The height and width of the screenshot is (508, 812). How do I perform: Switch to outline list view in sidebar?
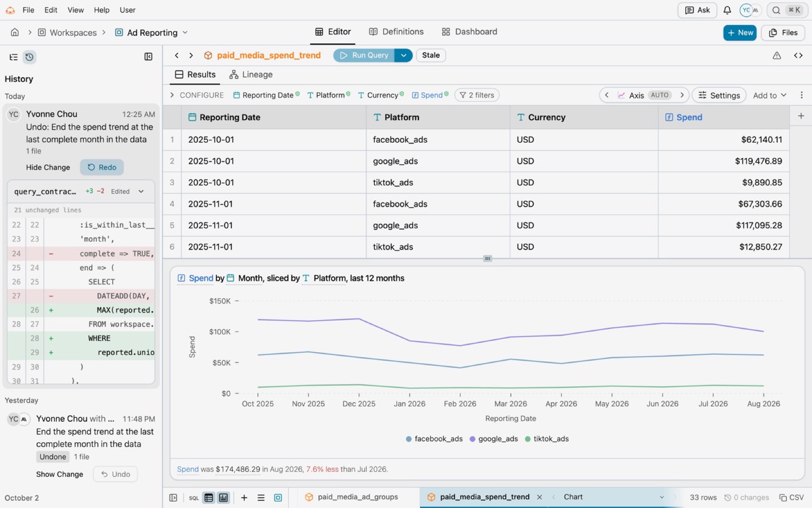[x=14, y=57]
